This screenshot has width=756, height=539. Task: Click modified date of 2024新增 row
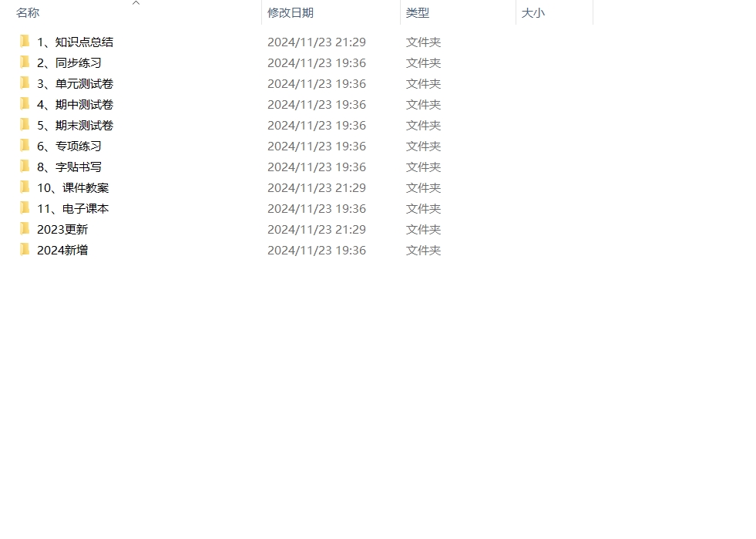click(317, 250)
